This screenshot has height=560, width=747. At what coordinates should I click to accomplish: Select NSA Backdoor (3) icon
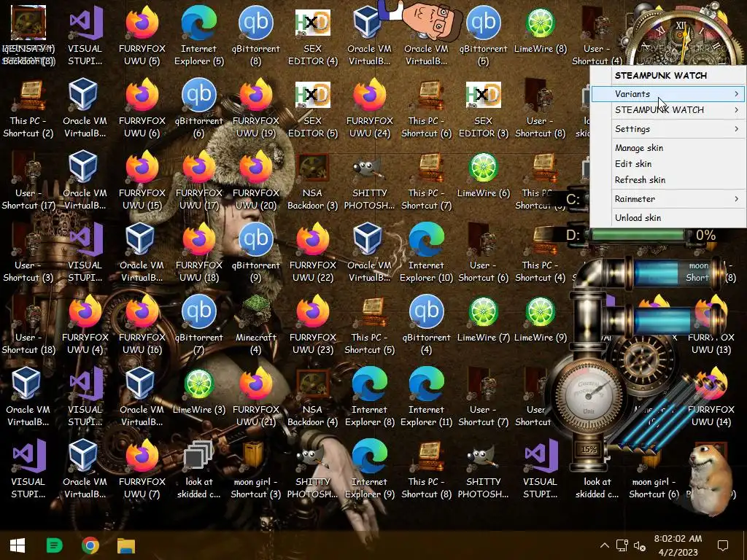pyautogui.click(x=312, y=181)
